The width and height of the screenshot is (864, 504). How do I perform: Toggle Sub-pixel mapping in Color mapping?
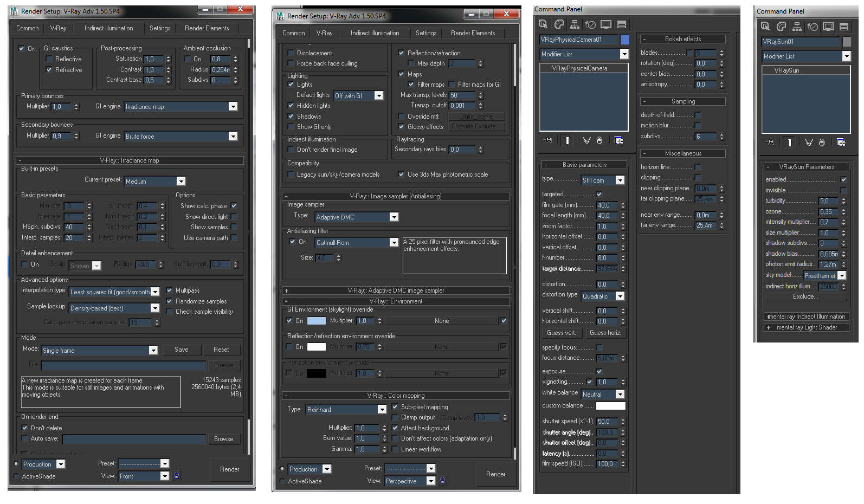point(395,407)
